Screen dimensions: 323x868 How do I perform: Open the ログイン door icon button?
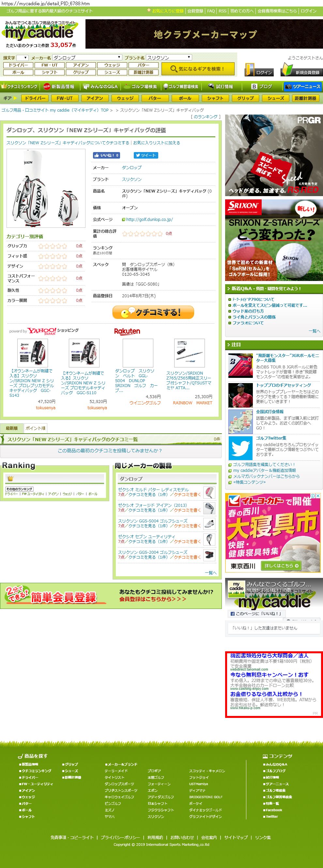pyautogui.click(x=258, y=70)
